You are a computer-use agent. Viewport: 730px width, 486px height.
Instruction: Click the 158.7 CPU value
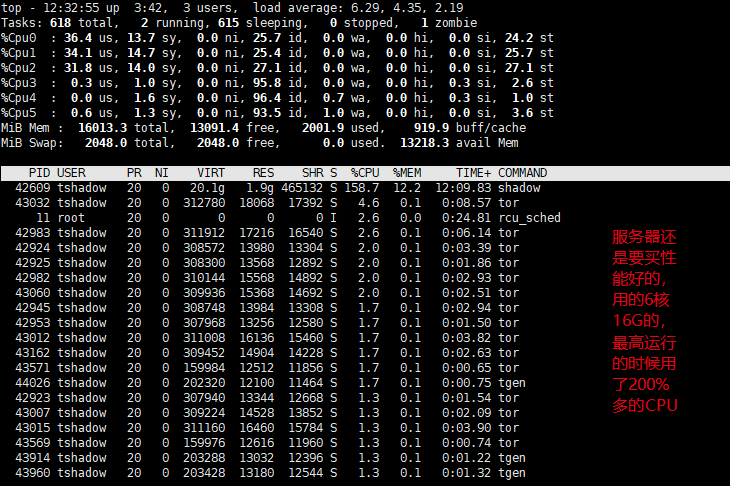coord(362,188)
